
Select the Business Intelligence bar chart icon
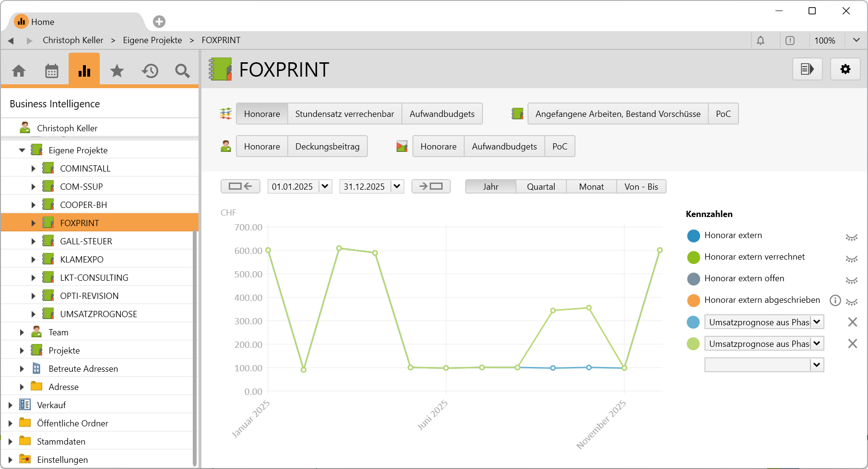pyautogui.click(x=84, y=70)
